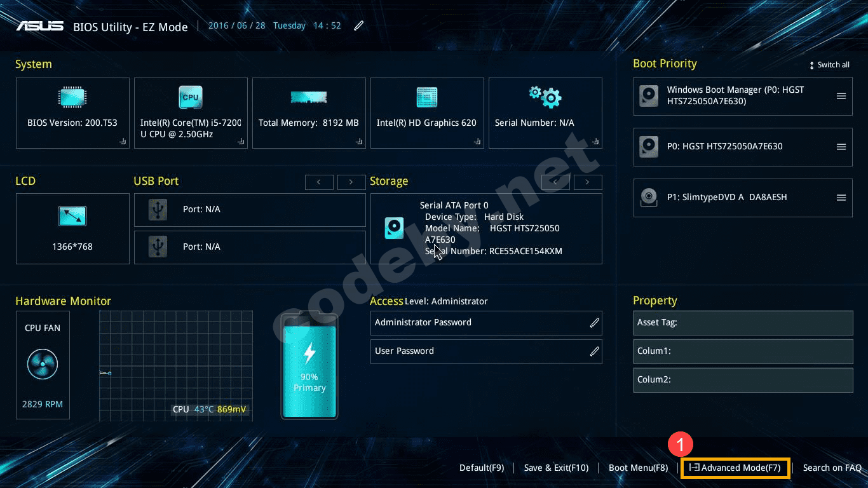
Task: Expand the Total Memory card corner arrow
Action: (359, 142)
